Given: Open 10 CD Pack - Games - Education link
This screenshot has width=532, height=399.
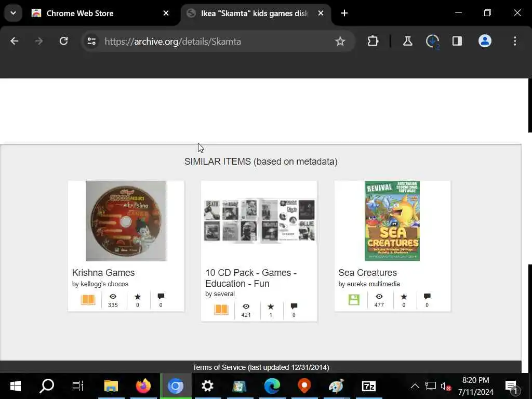Looking at the screenshot, I should click(x=251, y=278).
